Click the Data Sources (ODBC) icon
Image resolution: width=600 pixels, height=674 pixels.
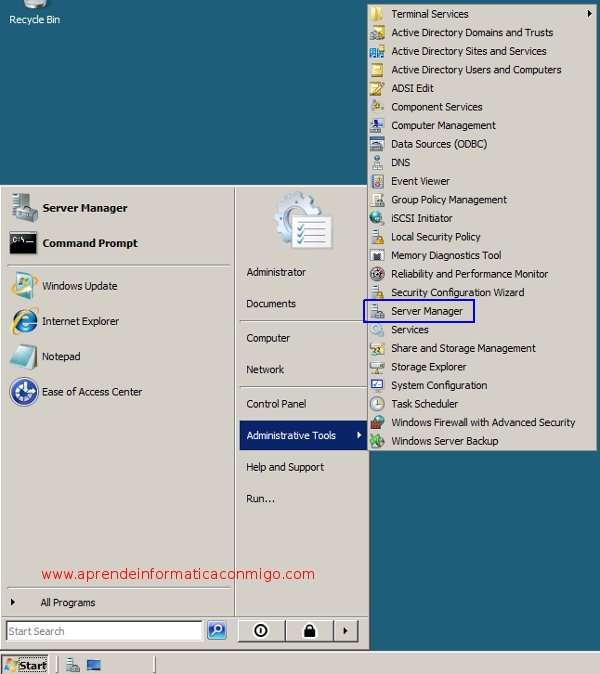(377, 144)
